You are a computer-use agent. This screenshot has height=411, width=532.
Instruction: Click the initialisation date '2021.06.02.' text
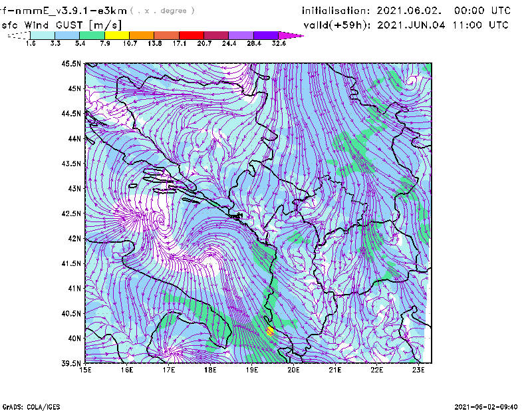(x=409, y=11)
